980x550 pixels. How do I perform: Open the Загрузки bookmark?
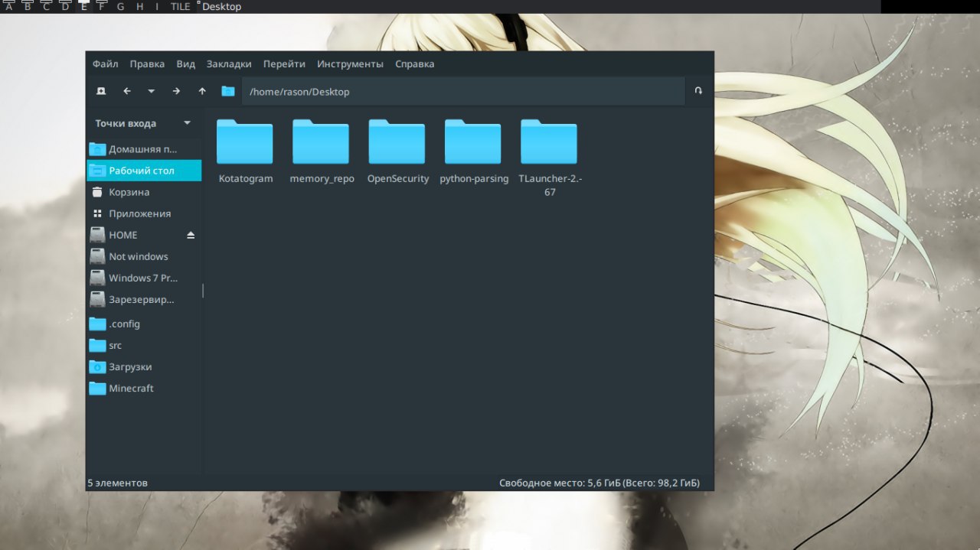pyautogui.click(x=144, y=366)
